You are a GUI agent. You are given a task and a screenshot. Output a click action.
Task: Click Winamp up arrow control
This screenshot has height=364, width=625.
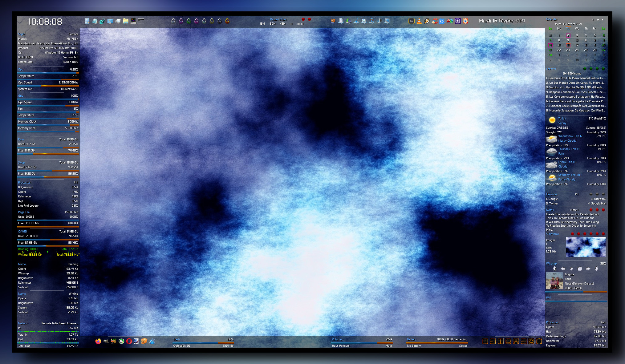click(554, 269)
